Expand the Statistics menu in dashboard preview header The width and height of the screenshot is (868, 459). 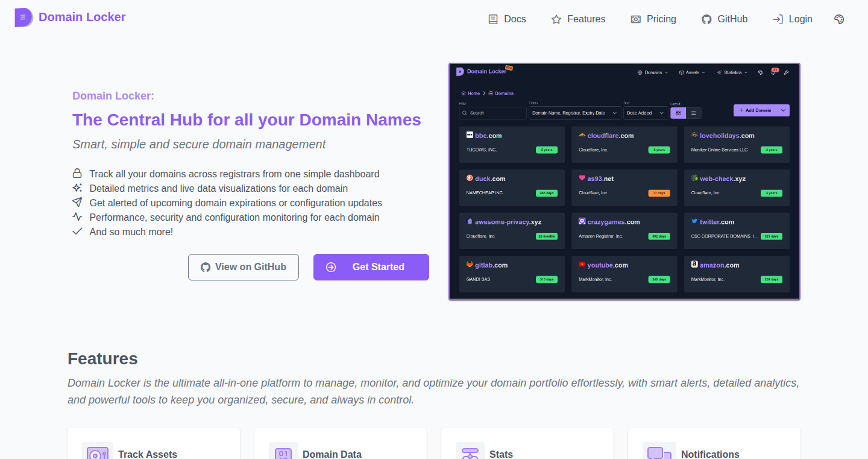[732, 72]
